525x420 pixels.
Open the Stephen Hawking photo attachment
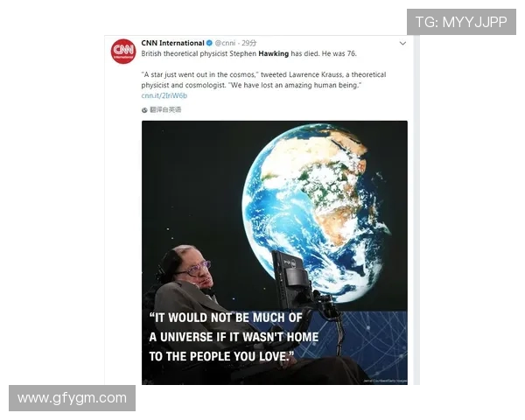pyautogui.click(x=275, y=253)
